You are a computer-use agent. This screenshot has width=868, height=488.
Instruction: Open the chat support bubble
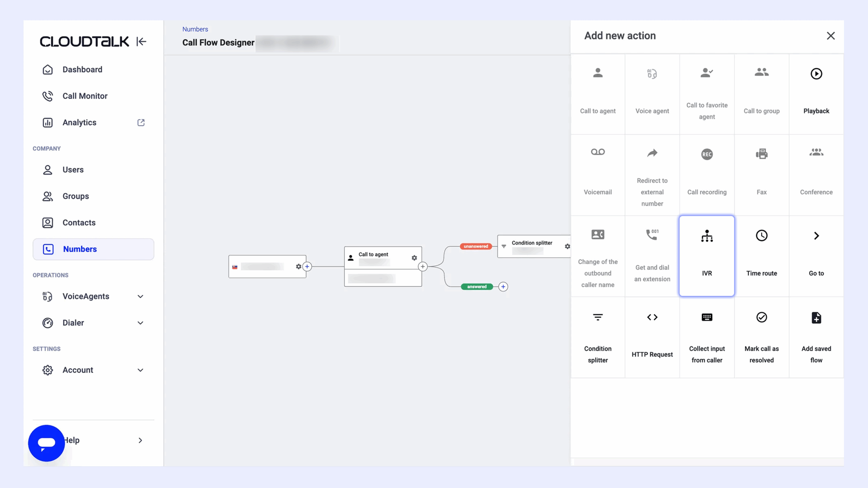click(x=46, y=443)
